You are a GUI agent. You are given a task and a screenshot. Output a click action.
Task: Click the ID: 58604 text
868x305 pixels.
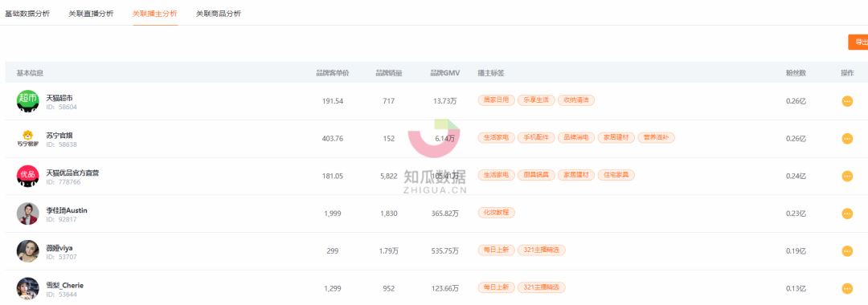[x=61, y=108]
